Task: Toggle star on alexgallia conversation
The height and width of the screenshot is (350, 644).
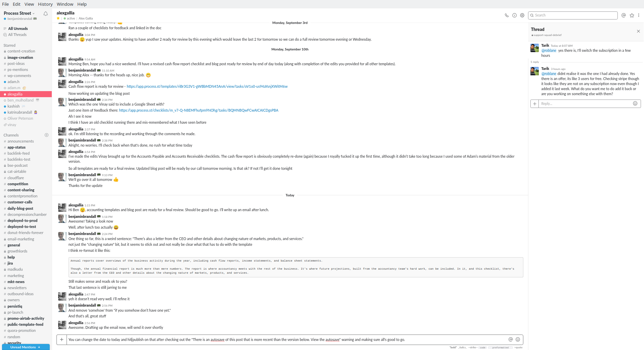Action: coord(58,18)
